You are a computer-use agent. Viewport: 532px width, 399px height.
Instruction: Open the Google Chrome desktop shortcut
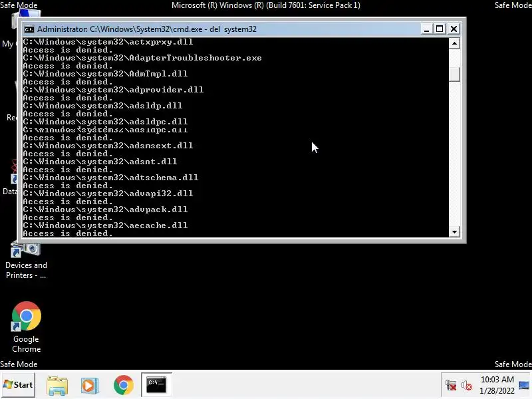coord(26,327)
